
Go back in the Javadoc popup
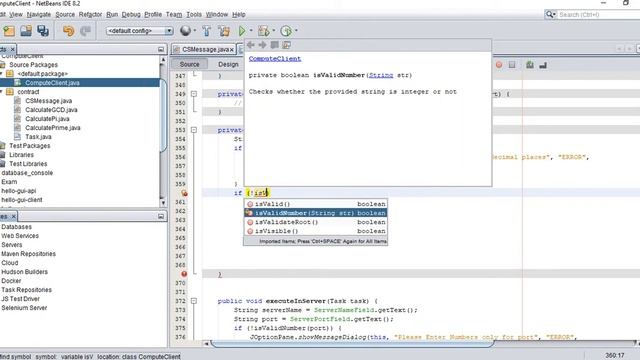[251, 45]
